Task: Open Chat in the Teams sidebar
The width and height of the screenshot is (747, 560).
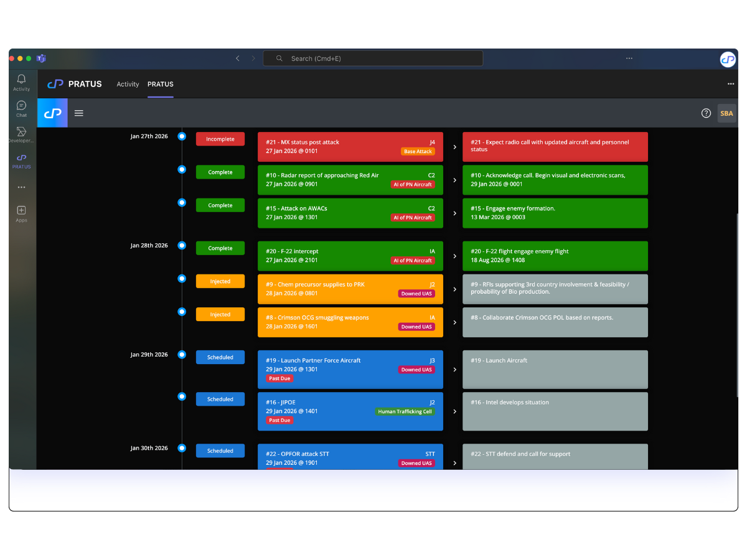Action: [x=21, y=106]
